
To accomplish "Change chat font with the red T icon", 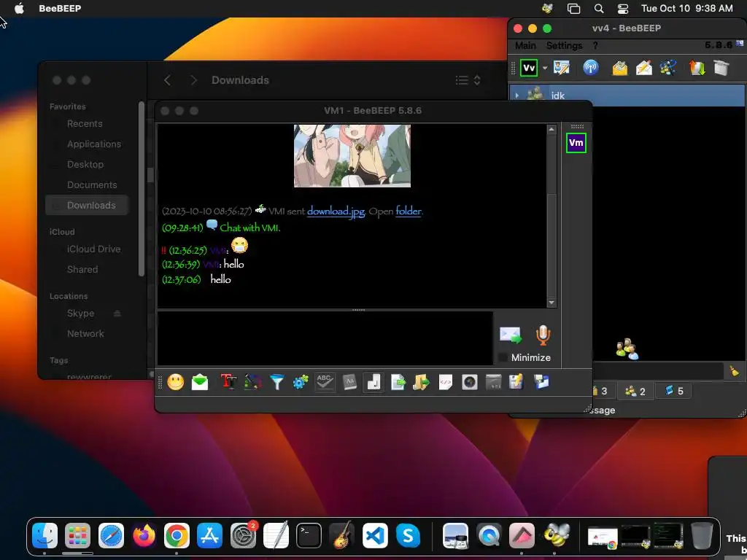I will coord(228,382).
